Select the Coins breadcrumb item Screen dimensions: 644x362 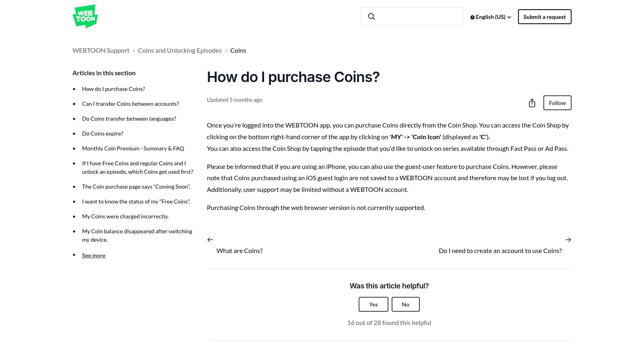tap(238, 50)
